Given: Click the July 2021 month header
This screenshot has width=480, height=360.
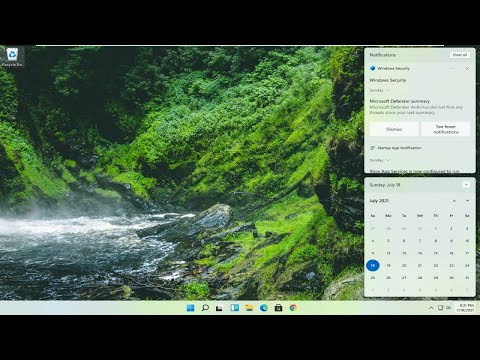Looking at the screenshot, I should coord(379,201).
